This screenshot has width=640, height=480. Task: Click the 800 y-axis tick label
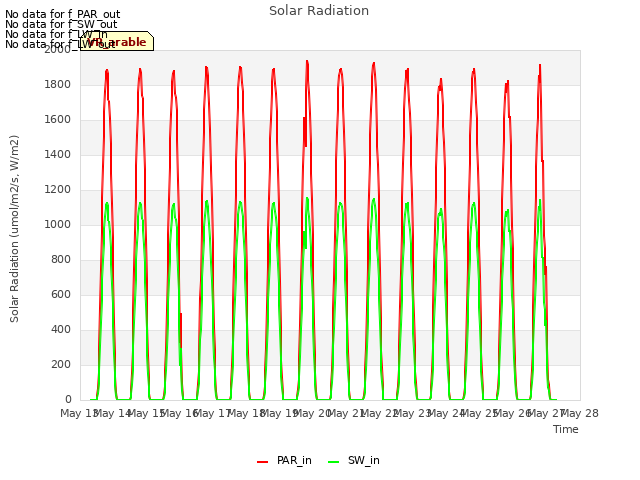tap(61, 260)
